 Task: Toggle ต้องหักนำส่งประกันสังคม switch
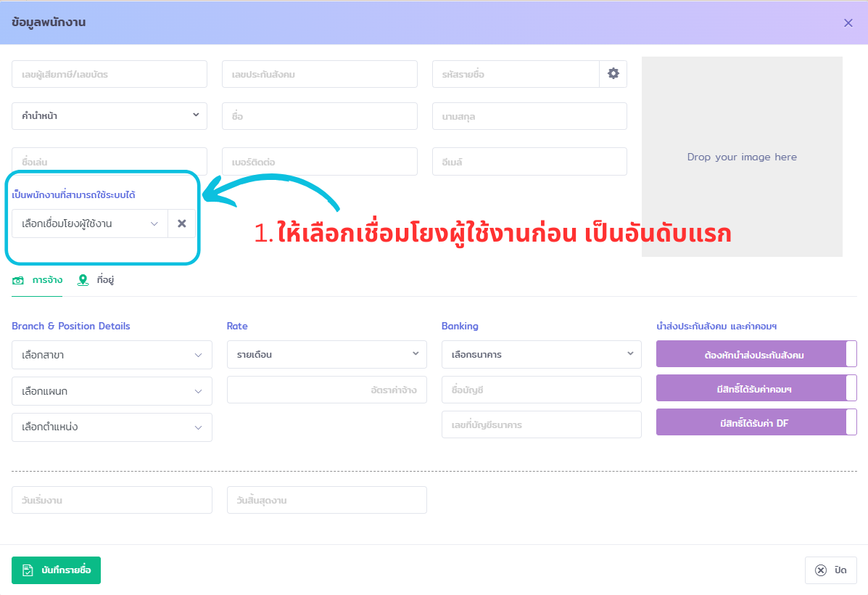[756, 355]
